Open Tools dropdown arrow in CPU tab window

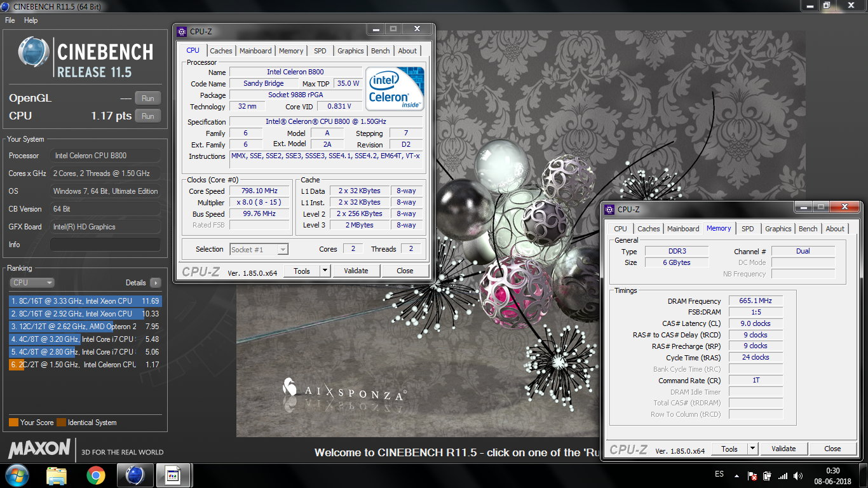point(325,271)
